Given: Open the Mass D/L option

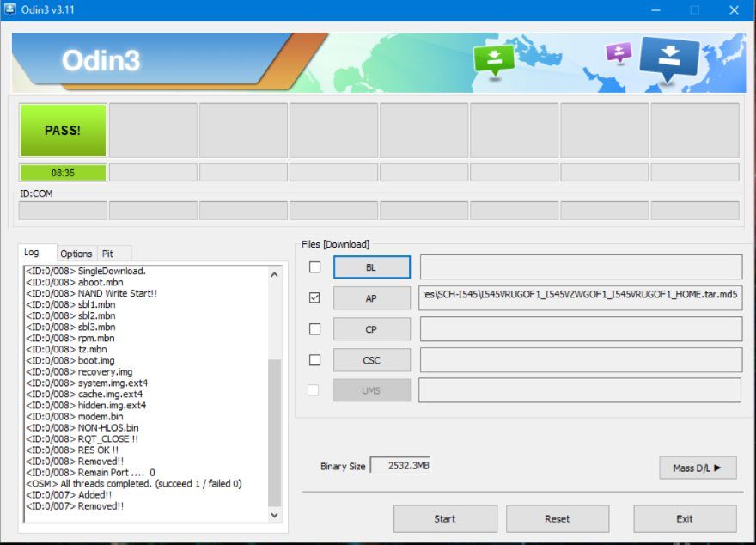Looking at the screenshot, I should coord(698,468).
